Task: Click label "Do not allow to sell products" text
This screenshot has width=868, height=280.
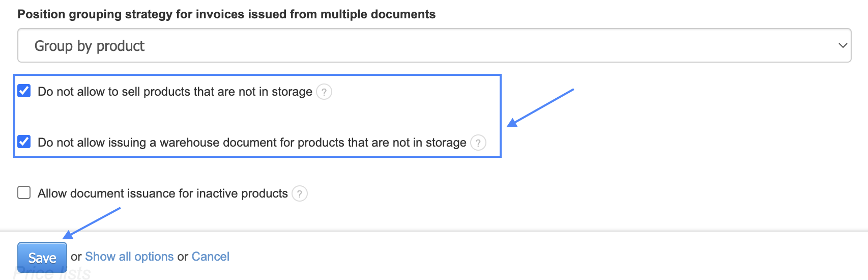Action: [x=175, y=92]
